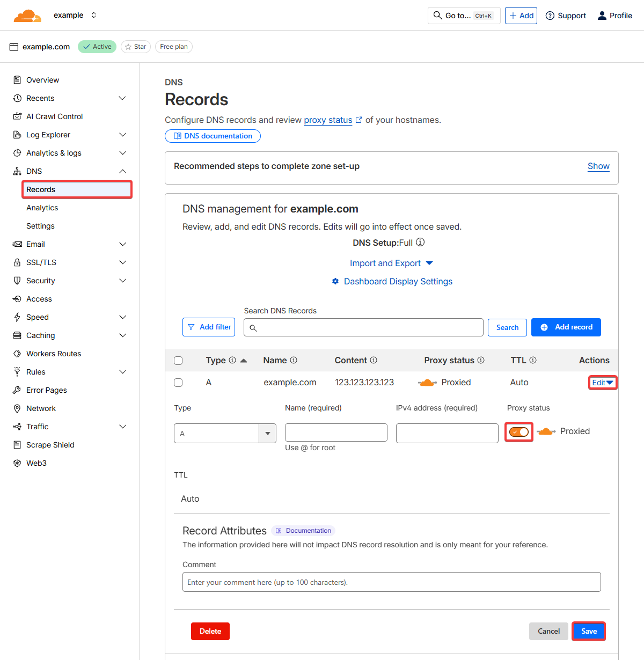Open the Profile user icon
Screen dimensions: 644x660
coord(602,16)
